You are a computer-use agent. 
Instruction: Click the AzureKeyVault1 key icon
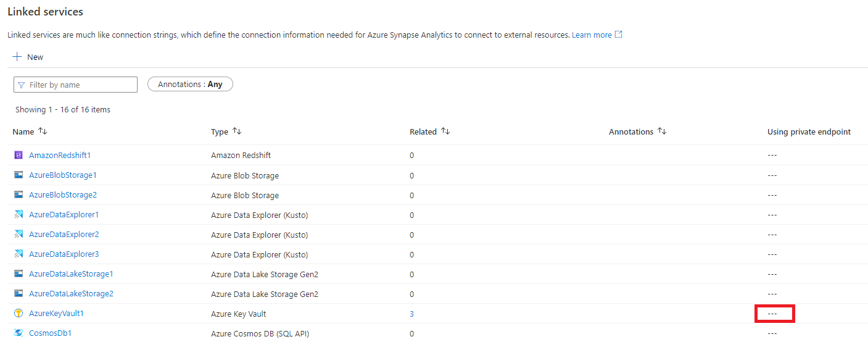click(19, 313)
